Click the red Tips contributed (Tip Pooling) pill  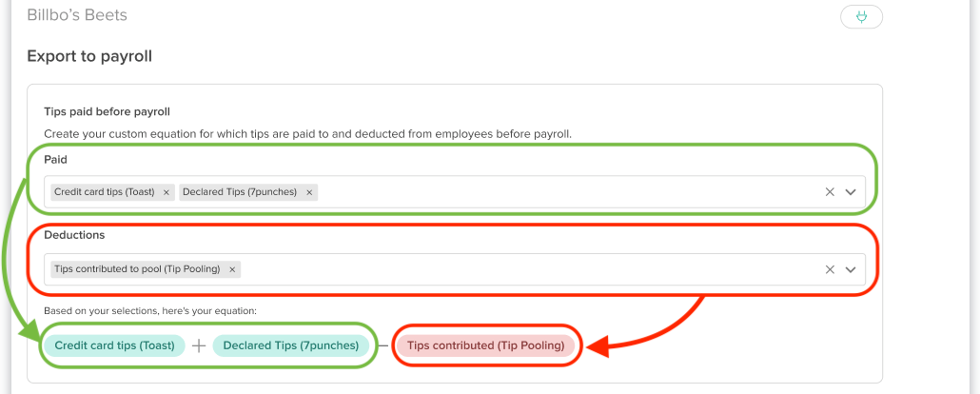pyautogui.click(x=485, y=345)
